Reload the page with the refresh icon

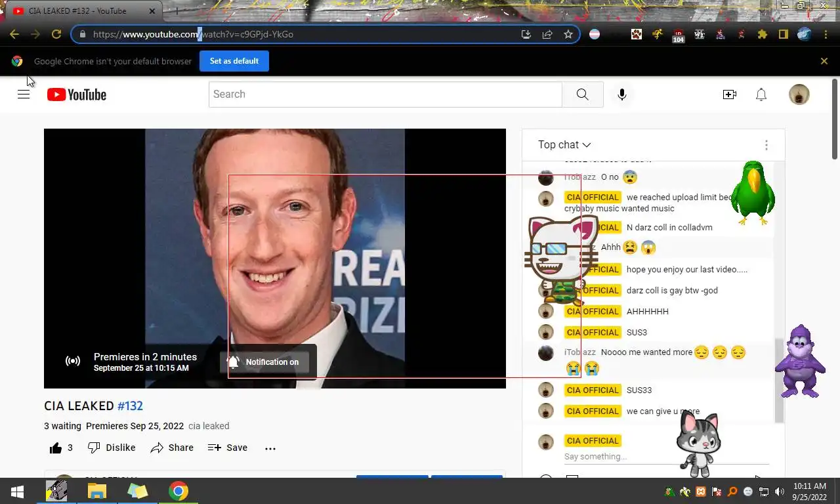coord(56,34)
